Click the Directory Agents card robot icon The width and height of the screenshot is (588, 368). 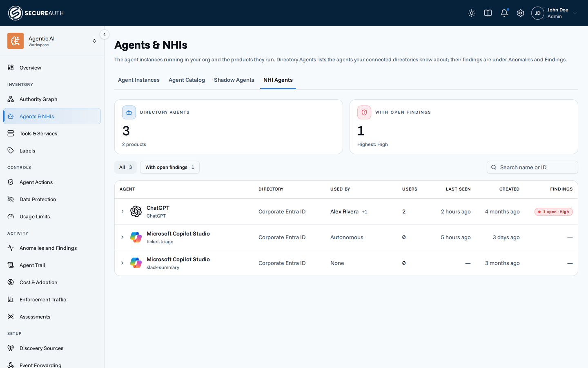pyautogui.click(x=129, y=112)
